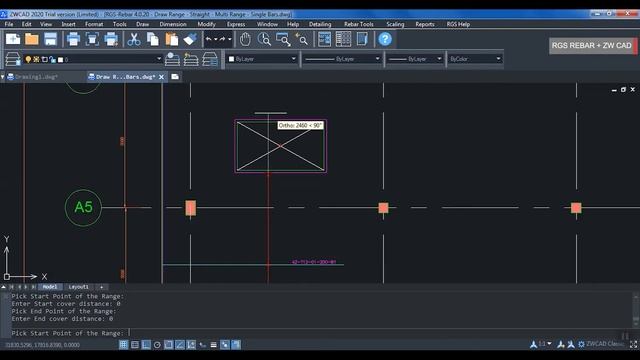Redo the last undone action

[x=222, y=39]
